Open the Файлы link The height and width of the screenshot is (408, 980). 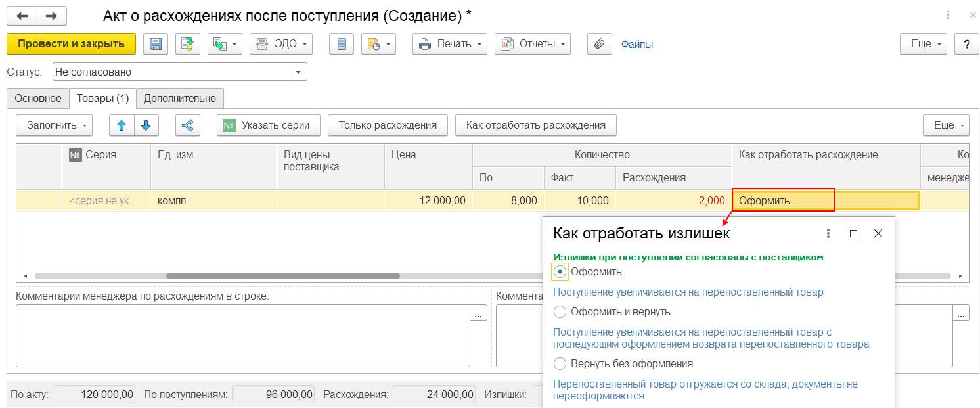pos(636,44)
